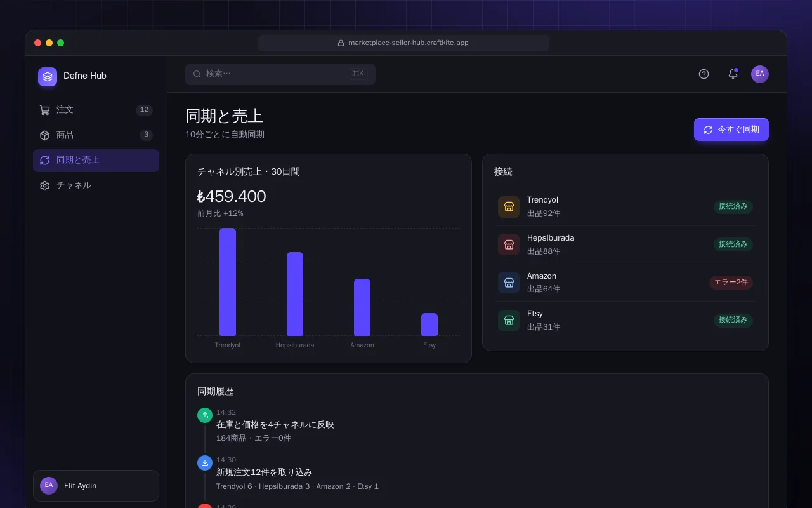The height and width of the screenshot is (508, 812).
Task: Click the Hepsiburada bar in chart
Action: (295, 294)
